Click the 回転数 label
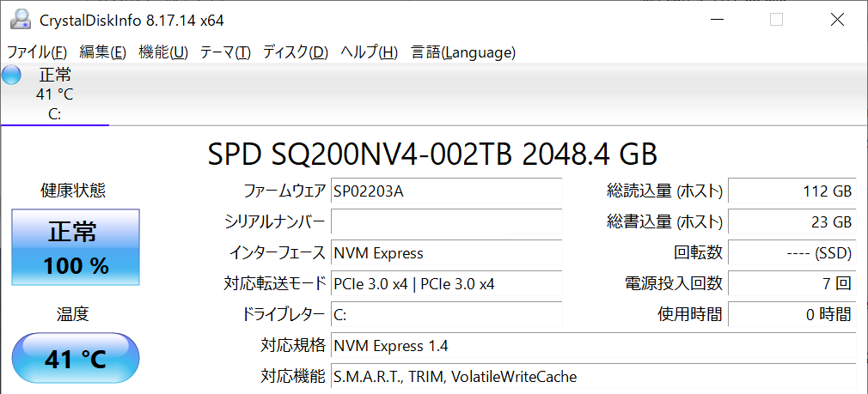The image size is (868, 394). [x=698, y=253]
